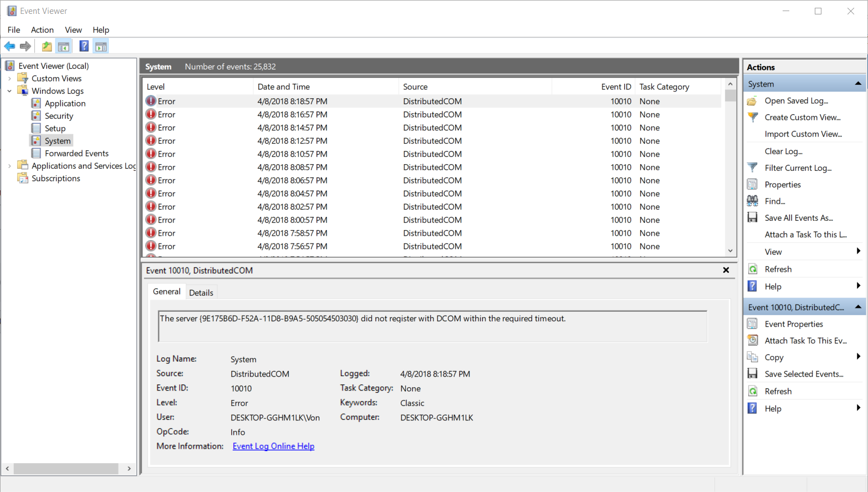868x492 pixels.
Task: Close the Event 10010 details pane
Action: coord(726,270)
